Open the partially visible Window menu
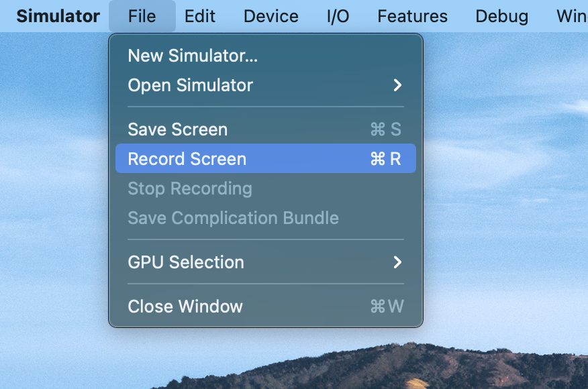The width and height of the screenshot is (588, 389). tap(571, 16)
